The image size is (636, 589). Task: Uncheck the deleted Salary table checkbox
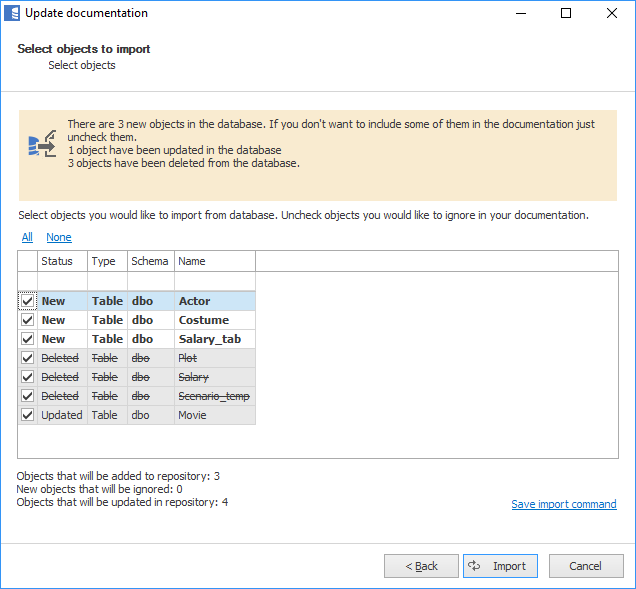27,377
